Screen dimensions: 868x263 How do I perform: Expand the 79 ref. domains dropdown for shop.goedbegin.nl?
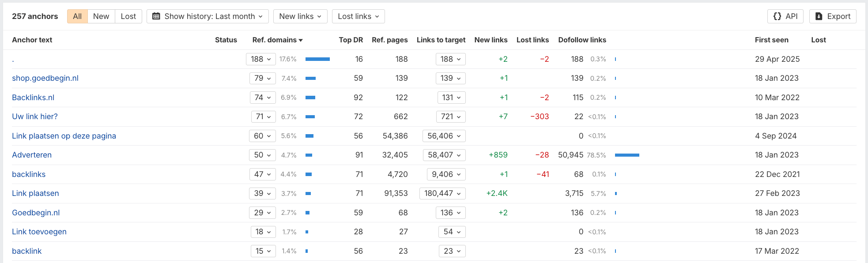[x=263, y=78]
